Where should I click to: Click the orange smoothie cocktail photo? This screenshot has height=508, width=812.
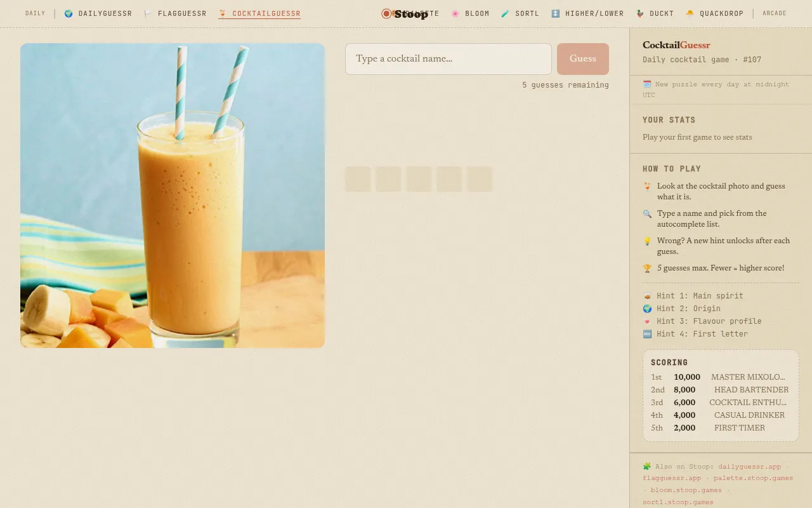tap(173, 196)
